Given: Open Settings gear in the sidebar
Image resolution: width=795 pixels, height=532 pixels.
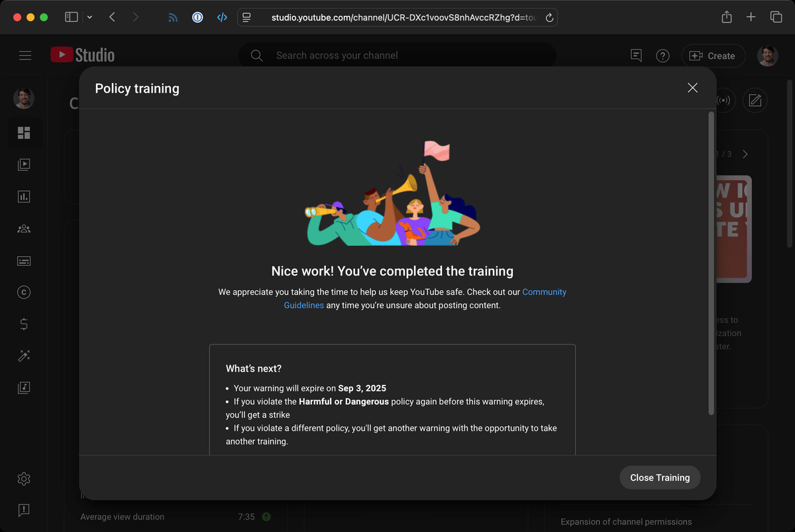Looking at the screenshot, I should pos(24,479).
